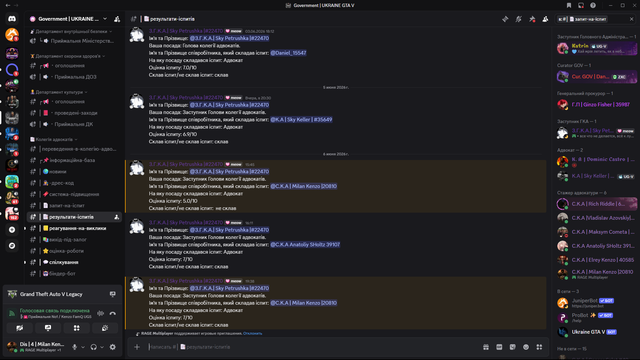Open the новини channel
Image resolution: width=640 pixels, height=360 pixels.
[75, 171]
